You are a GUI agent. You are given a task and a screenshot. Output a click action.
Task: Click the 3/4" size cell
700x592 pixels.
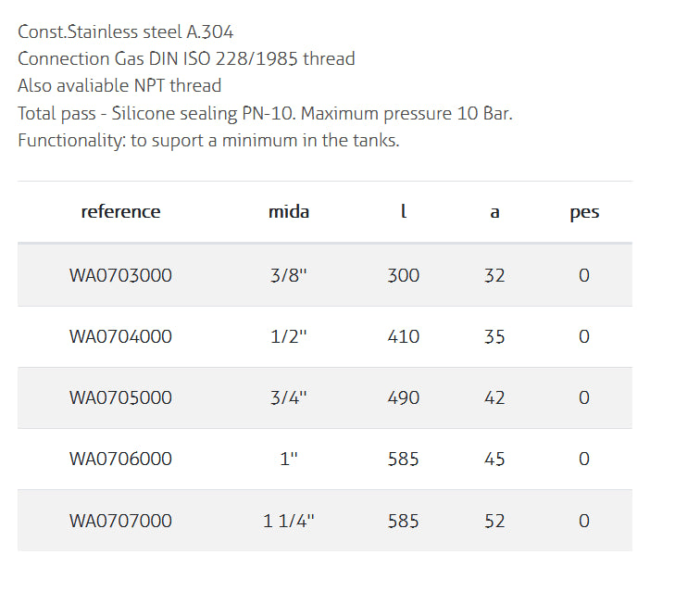[x=289, y=397]
